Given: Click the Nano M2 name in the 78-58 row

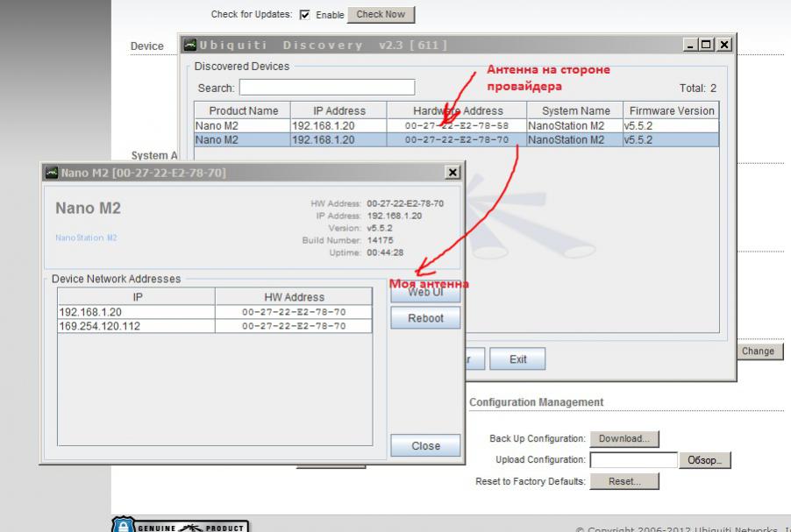Looking at the screenshot, I should click(217, 125).
